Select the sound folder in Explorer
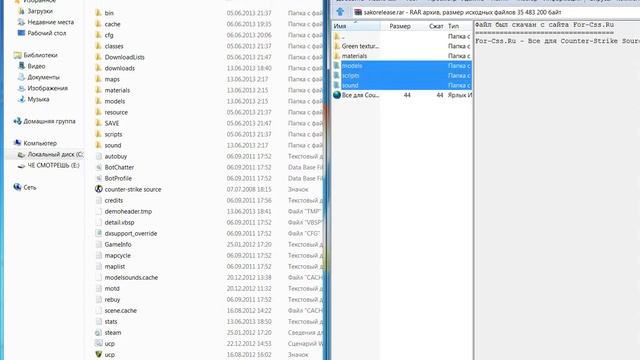Viewport: 640px width, 360px height. [113, 145]
